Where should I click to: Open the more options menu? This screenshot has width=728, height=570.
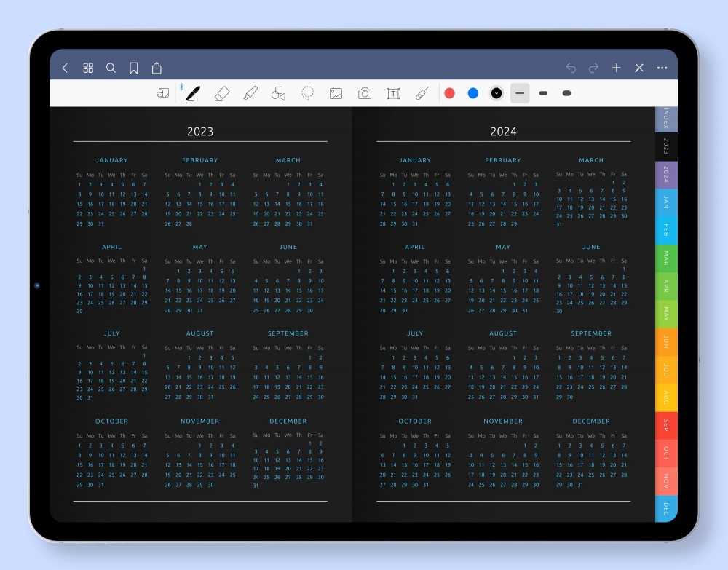[662, 68]
